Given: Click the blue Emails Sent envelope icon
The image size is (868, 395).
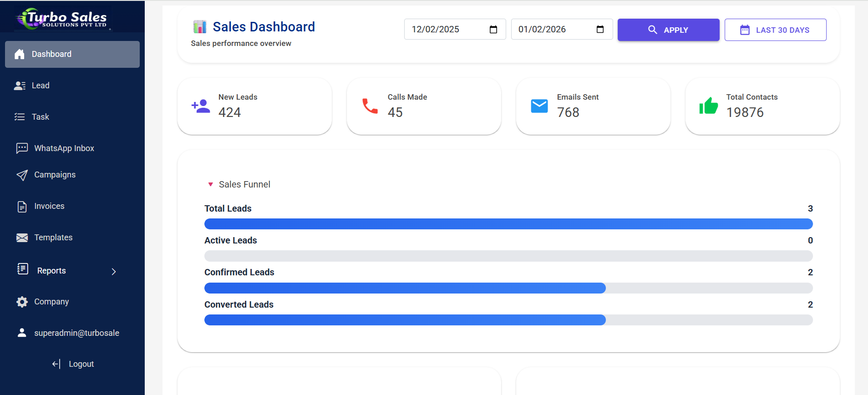Looking at the screenshot, I should [x=539, y=106].
